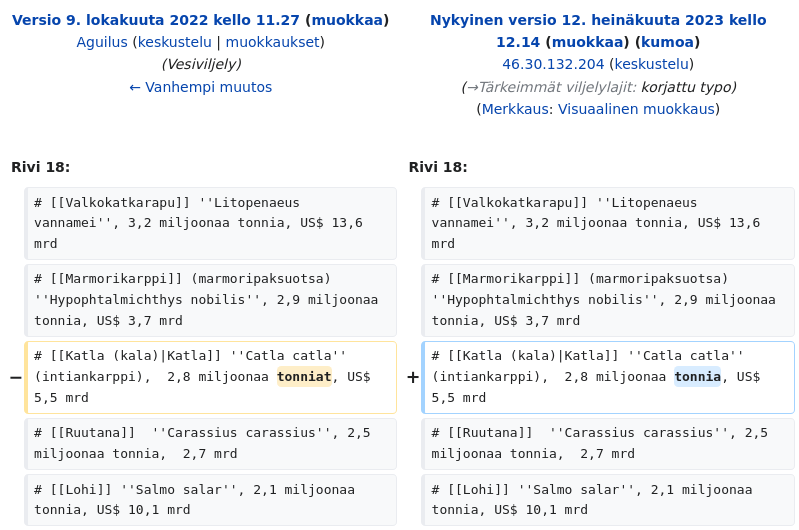799x530 pixels.
Task: Click right Marmorikarppi diff line
Action: coord(608,300)
